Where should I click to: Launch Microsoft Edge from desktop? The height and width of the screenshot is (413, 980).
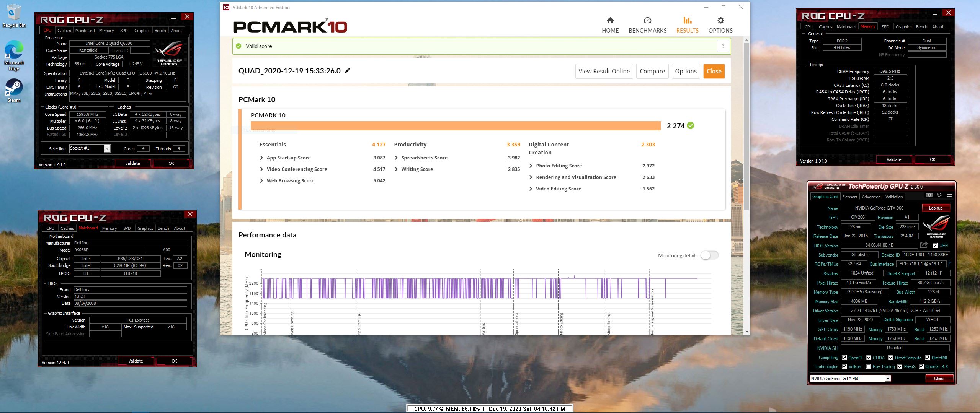(14, 55)
